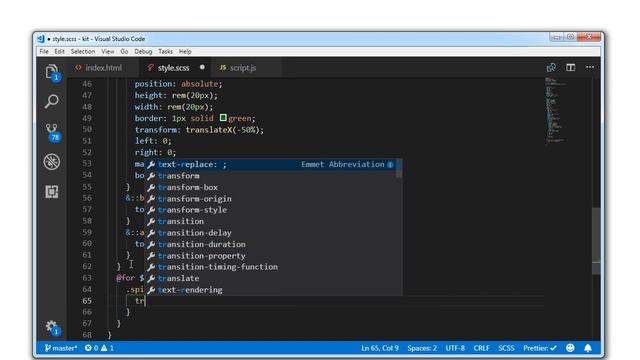Screen dimensions: 640x360
Task: Open the Selection menu
Action: (x=83, y=51)
